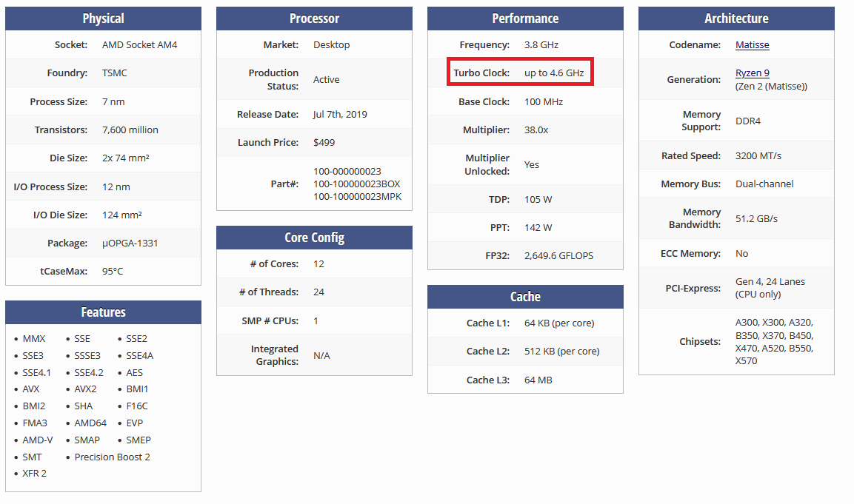Image resolution: width=854 pixels, height=504 pixels.
Task: Select the '3.8 GHz' frequency value
Action: 541,44
